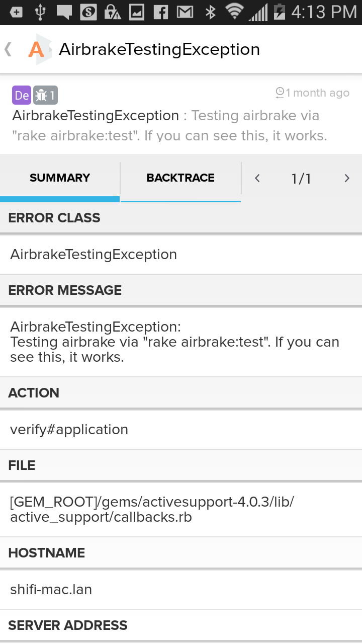Tap the AirbrakeTestingException header title

159,49
